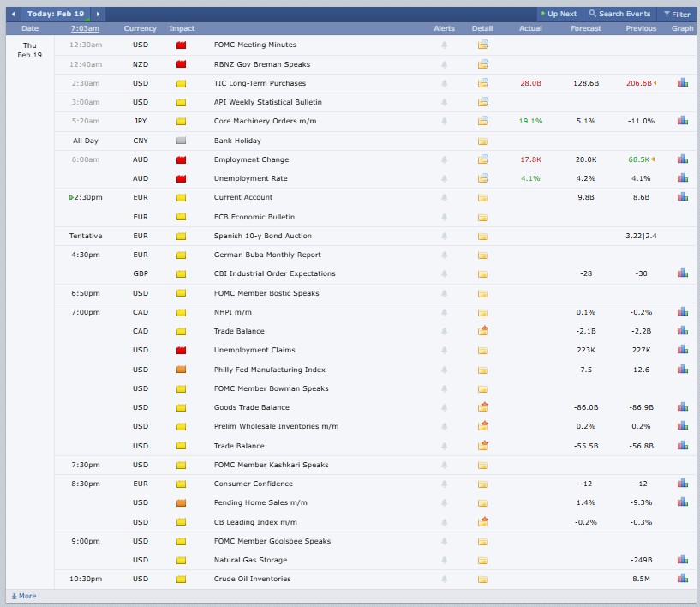Go to next day arrow

click(99, 14)
